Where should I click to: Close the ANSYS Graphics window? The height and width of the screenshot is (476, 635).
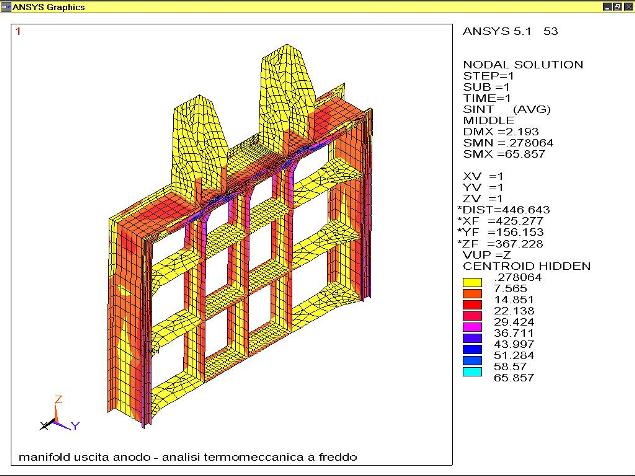pos(629,6)
